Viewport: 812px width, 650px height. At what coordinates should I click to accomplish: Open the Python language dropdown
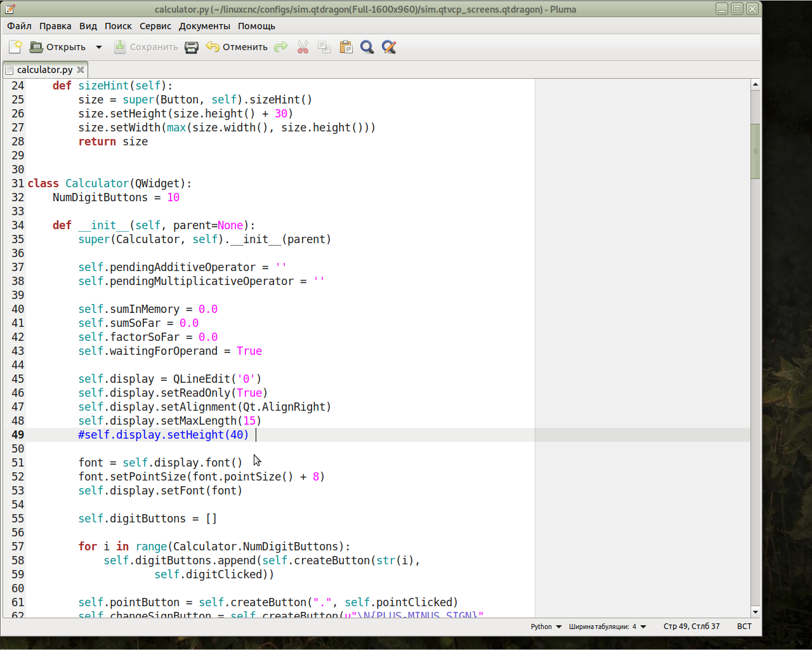pyautogui.click(x=546, y=627)
